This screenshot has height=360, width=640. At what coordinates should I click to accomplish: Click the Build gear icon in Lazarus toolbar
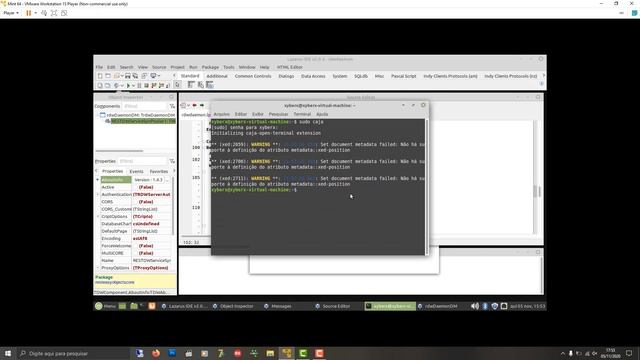tap(116, 85)
